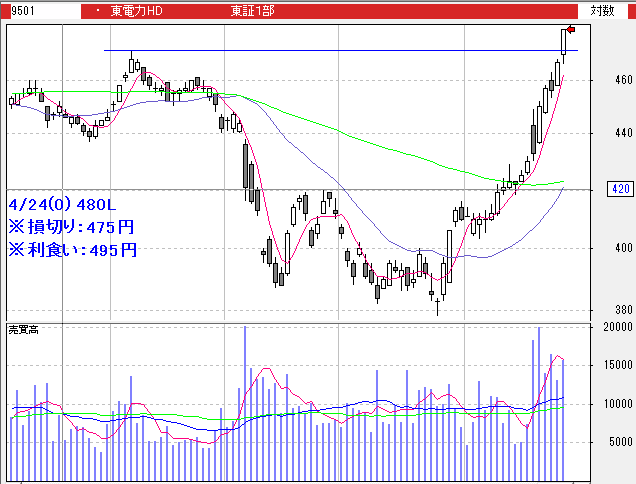Click the latest white candlestick at top right
This screenshot has height=484, width=636.
[564, 41]
